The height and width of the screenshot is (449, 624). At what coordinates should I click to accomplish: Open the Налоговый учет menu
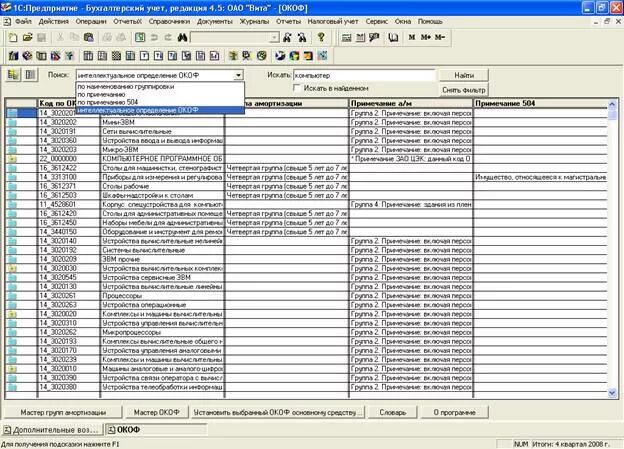coord(333,21)
